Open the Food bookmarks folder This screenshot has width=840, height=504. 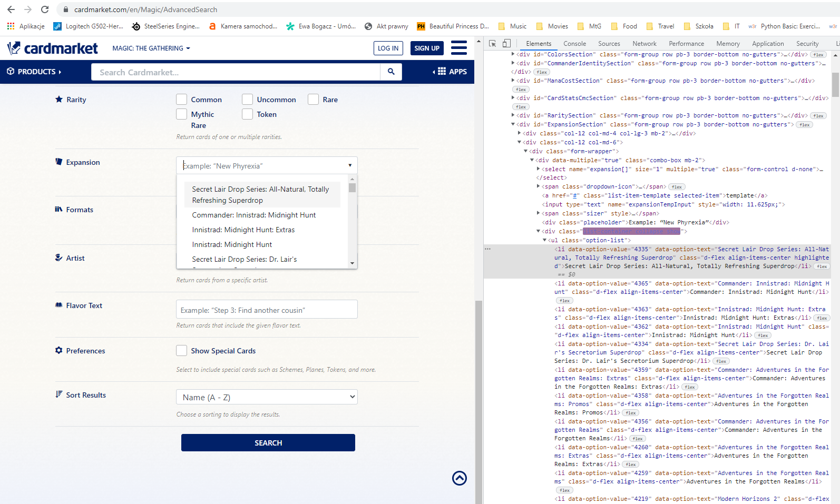624,26
